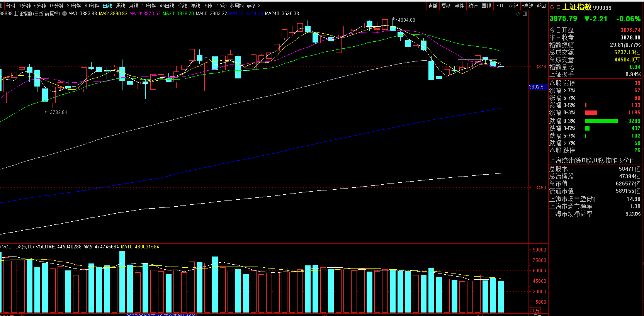The width and height of the screenshot is (644, 316).
Task: Expand 更多 period options
Action: click(253, 6)
